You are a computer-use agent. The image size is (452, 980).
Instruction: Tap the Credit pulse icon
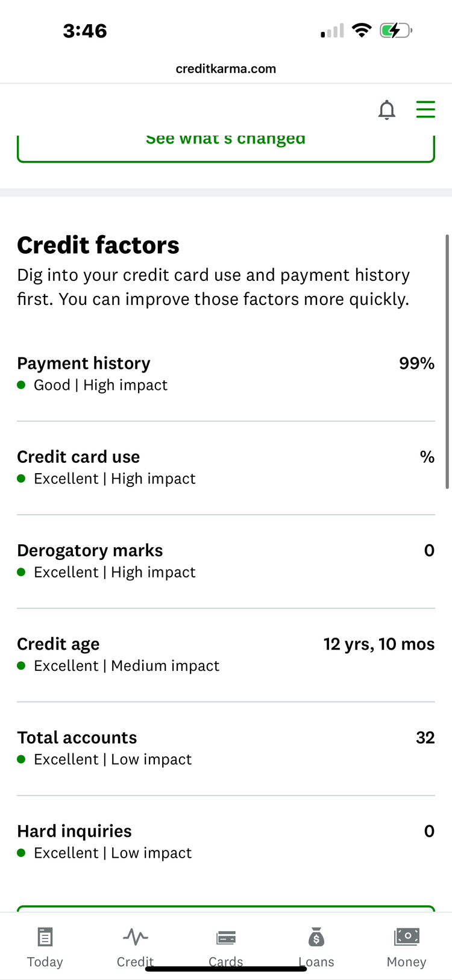pos(136,937)
